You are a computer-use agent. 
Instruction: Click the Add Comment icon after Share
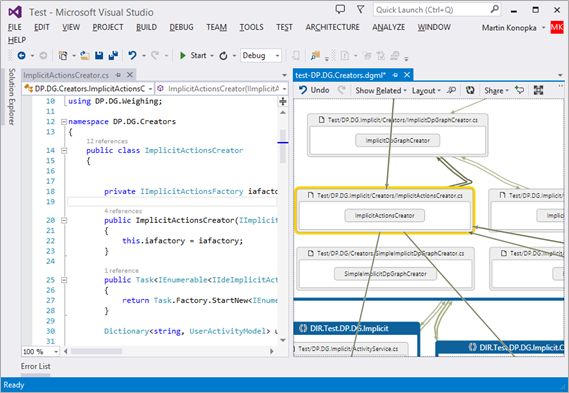pyautogui.click(x=520, y=90)
